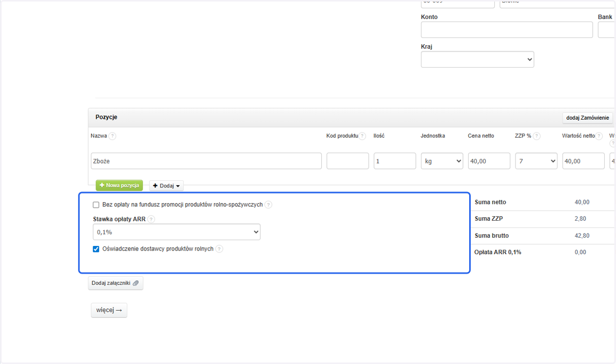
Task: Expand the Dodaj dropdown button
Action: 166,186
